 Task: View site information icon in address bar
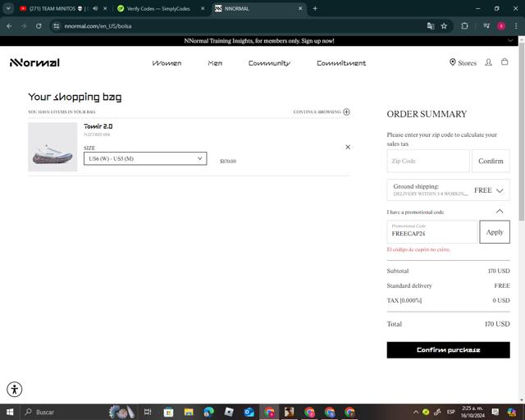pyautogui.click(x=57, y=26)
